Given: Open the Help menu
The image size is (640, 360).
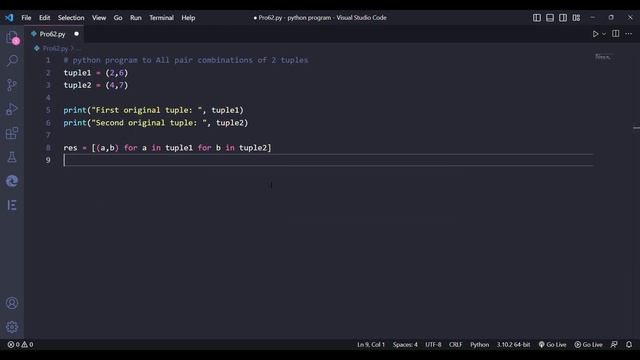Looking at the screenshot, I should (188, 18).
